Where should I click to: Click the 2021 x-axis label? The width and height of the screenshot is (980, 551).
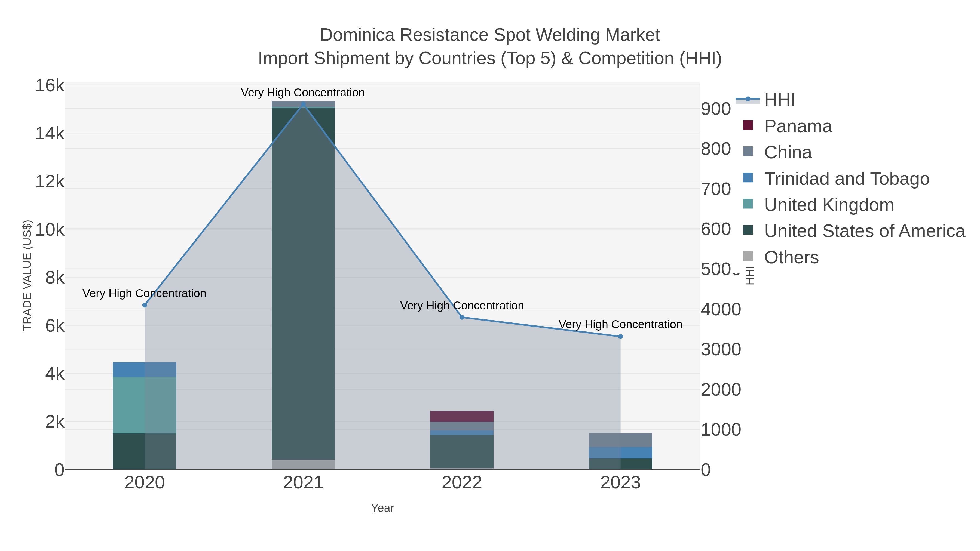(303, 483)
